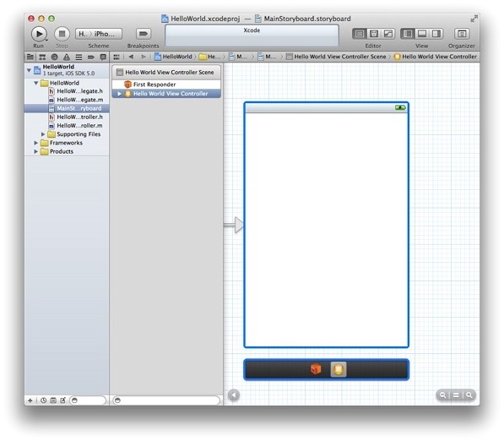Viewport: 504px width, 441px height.
Task: Click the He... folder in jump bar
Action: click(x=210, y=57)
